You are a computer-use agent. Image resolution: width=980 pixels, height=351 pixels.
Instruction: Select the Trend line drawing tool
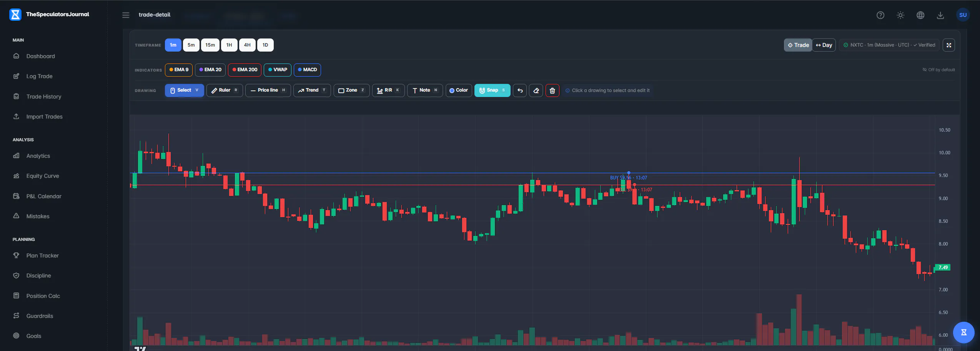(312, 90)
